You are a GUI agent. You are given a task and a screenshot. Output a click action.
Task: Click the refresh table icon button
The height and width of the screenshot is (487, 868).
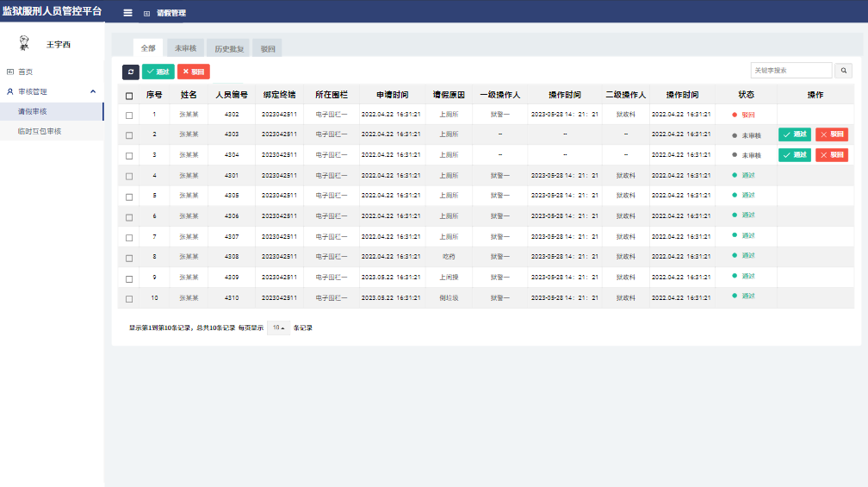[130, 72]
